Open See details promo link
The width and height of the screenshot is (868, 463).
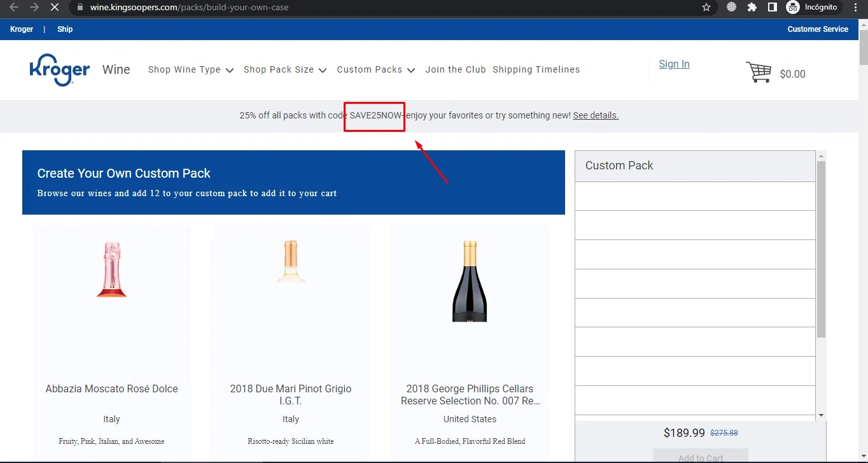click(596, 116)
